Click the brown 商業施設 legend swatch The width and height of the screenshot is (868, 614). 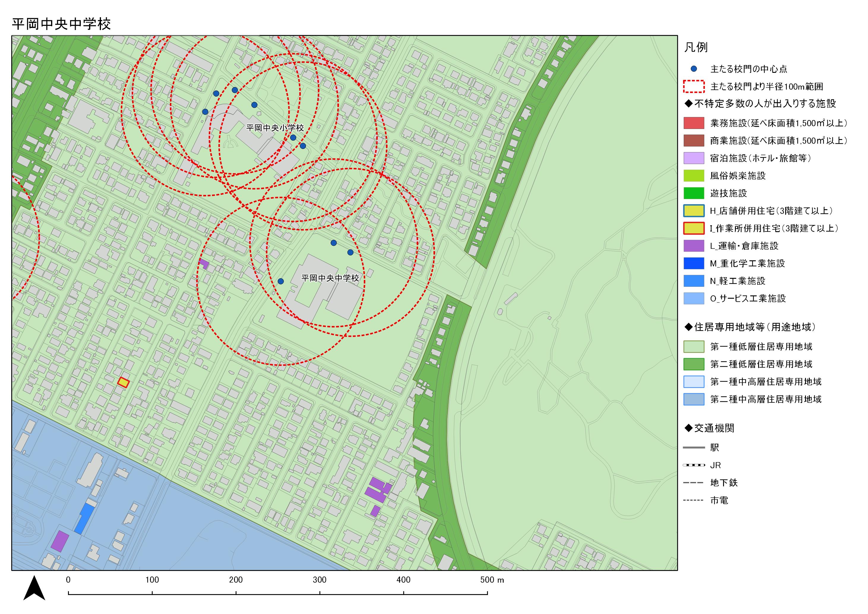coord(694,140)
